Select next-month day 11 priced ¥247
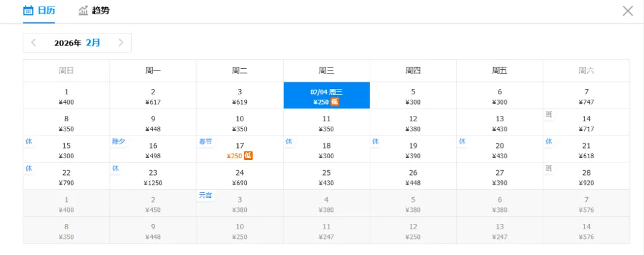 pos(327,231)
